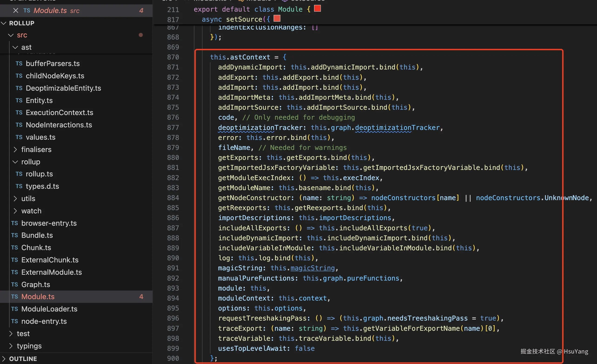This screenshot has width=597, height=364.
Task: Click red marker beside class Module header
Action: click(317, 8)
